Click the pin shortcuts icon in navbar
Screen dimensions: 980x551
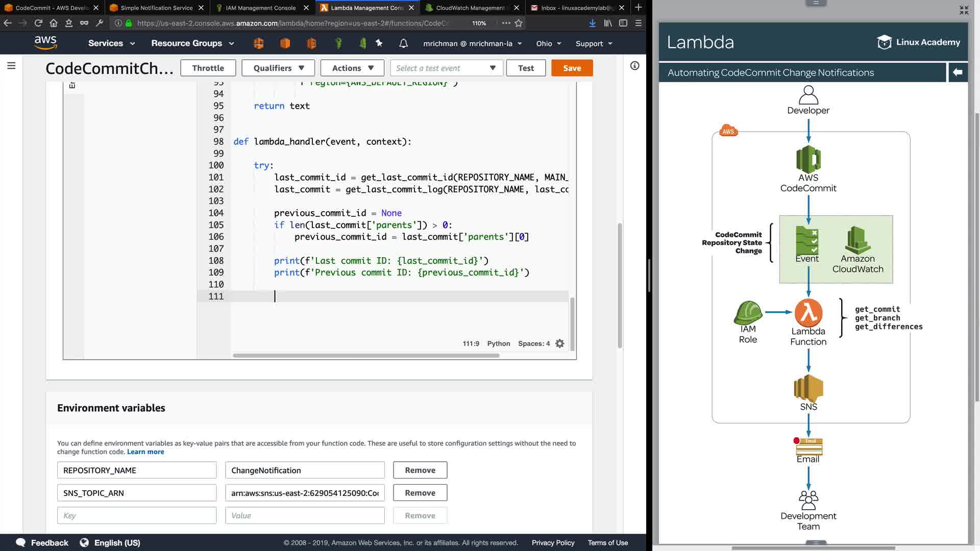point(379,43)
